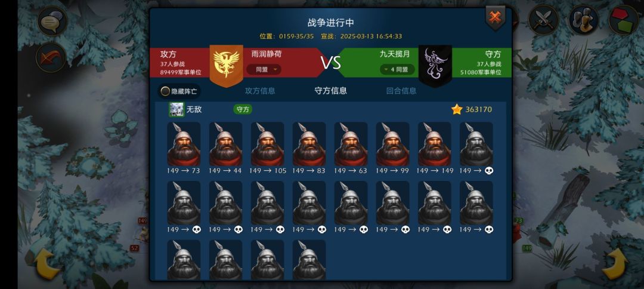Switch to the 攻方信息 tab
Image resolution: width=644 pixels, height=289 pixels.
point(260,91)
